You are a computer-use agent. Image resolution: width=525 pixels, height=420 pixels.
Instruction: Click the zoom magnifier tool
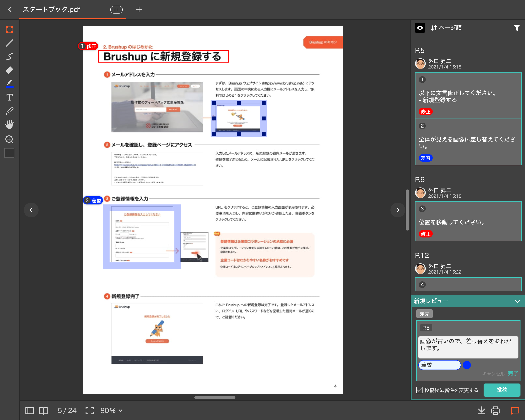(9, 139)
